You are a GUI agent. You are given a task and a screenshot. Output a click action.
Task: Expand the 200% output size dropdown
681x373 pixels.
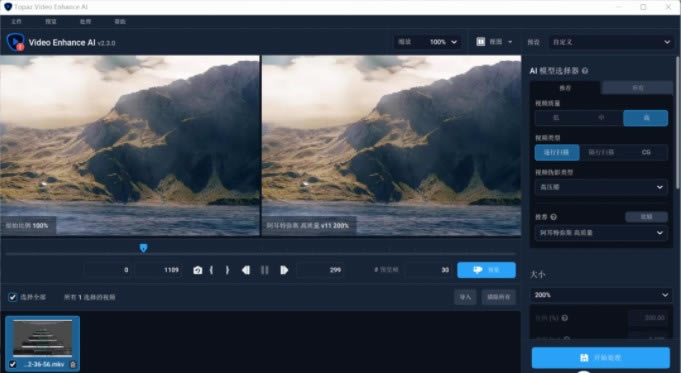[x=601, y=295]
